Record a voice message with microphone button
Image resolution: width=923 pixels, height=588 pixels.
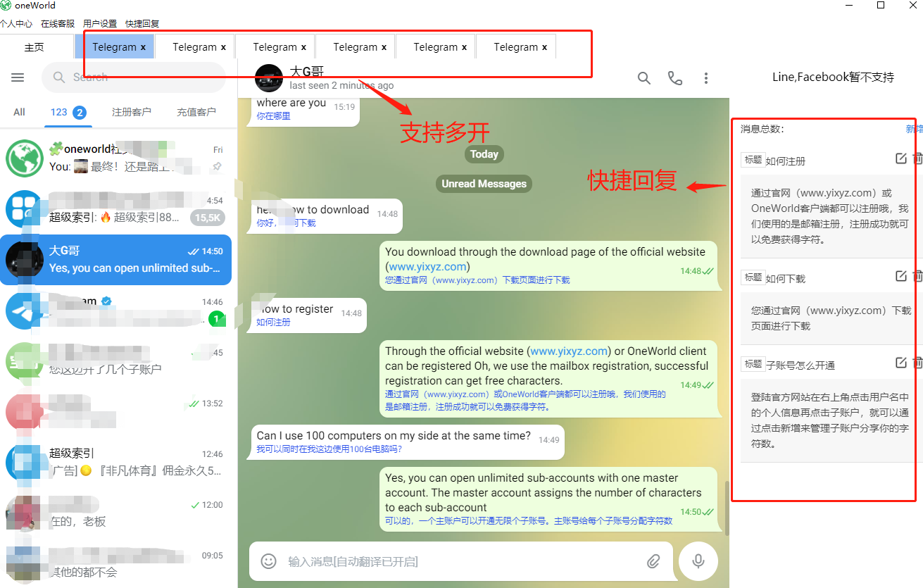point(698,561)
